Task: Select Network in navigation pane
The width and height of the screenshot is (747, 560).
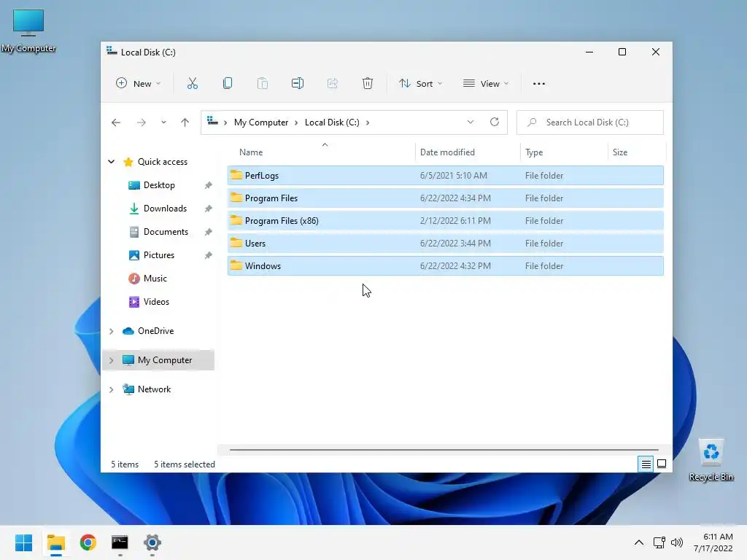Action: [x=154, y=389]
